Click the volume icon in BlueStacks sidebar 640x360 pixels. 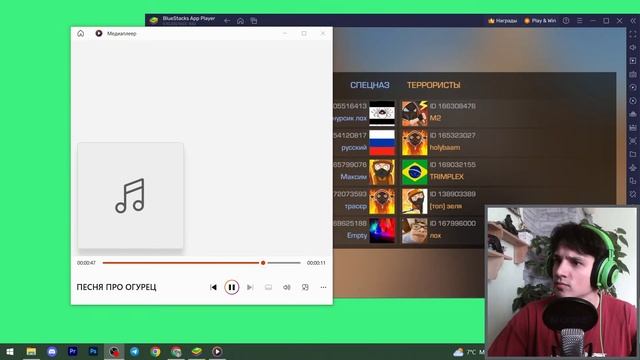(633, 47)
